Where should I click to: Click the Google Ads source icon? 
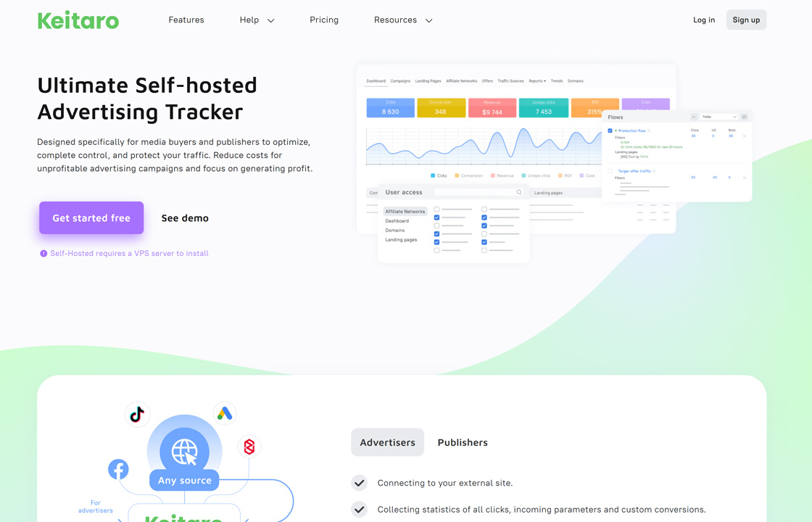click(x=225, y=413)
